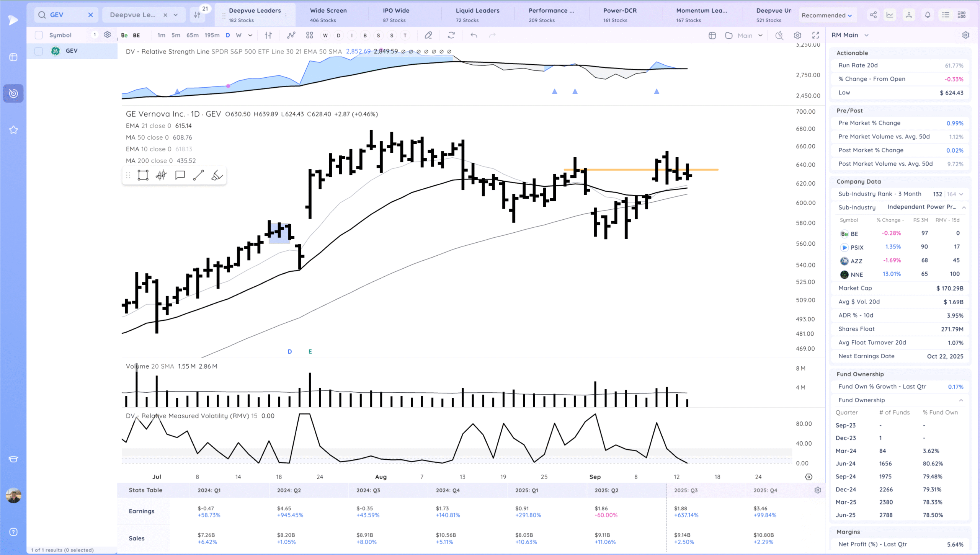Collapse the Sub-Industry Independent Power row
This screenshot has width=980, height=555.
coord(964,207)
